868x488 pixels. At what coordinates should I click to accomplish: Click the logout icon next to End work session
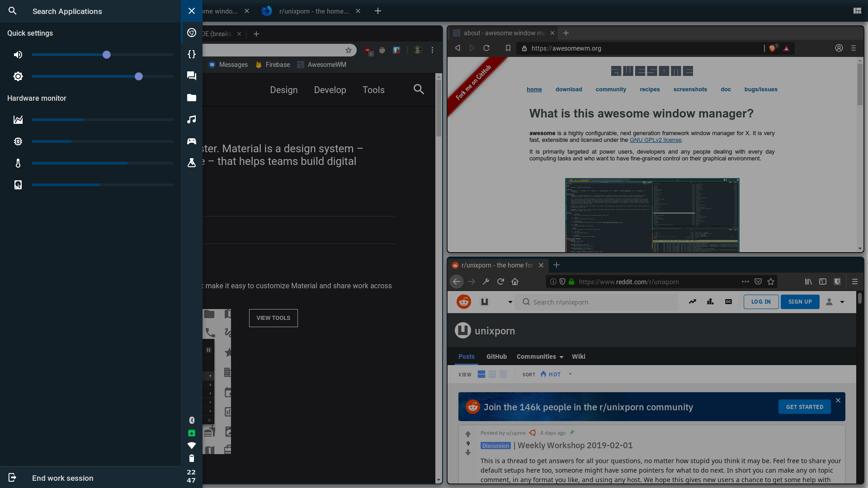[13, 478]
